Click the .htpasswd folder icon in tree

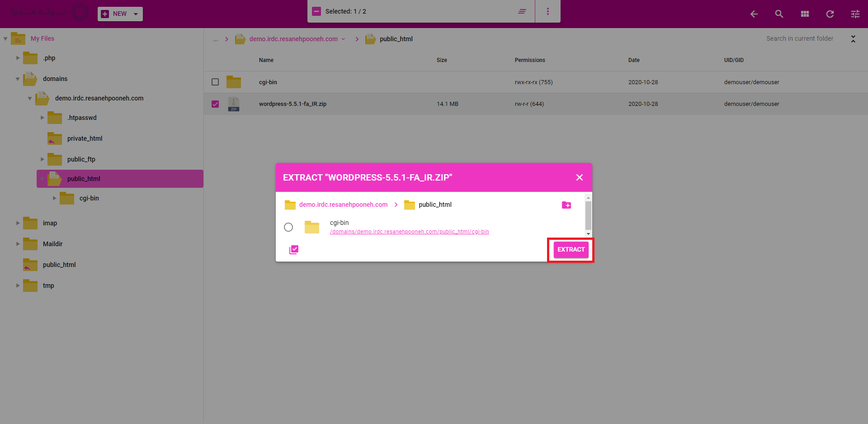tap(55, 118)
